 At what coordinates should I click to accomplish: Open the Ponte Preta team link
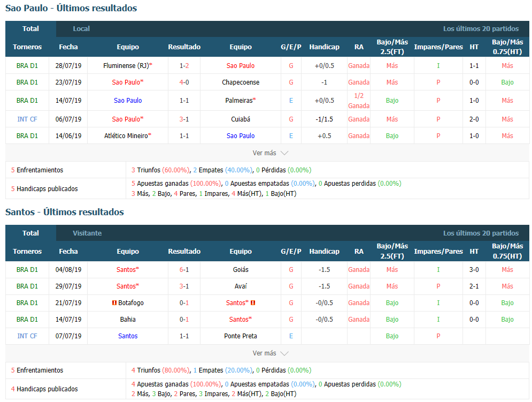pos(241,336)
